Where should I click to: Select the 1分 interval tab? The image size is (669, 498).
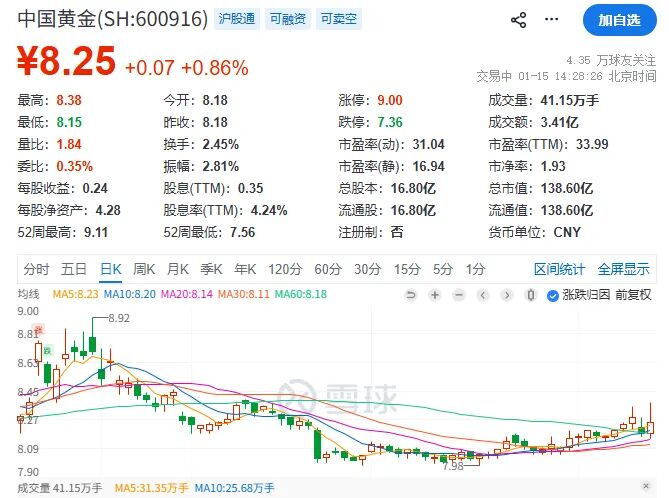[x=475, y=269]
